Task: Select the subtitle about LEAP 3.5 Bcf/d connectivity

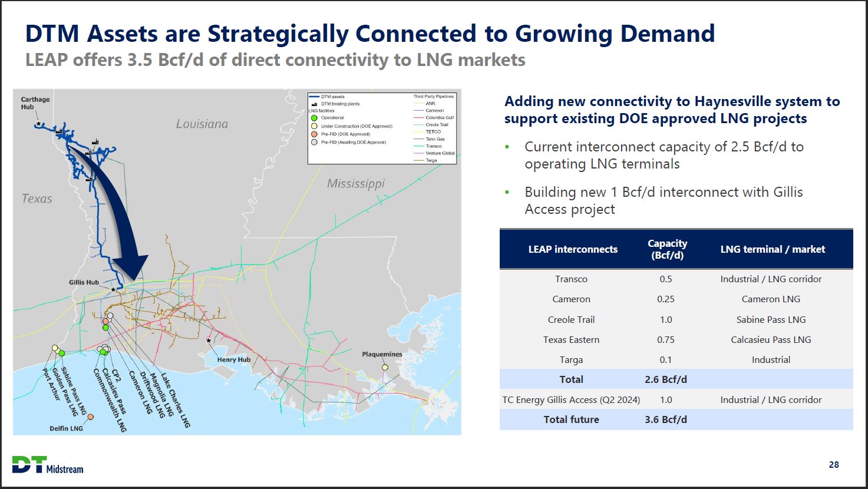Action: pyautogui.click(x=275, y=60)
